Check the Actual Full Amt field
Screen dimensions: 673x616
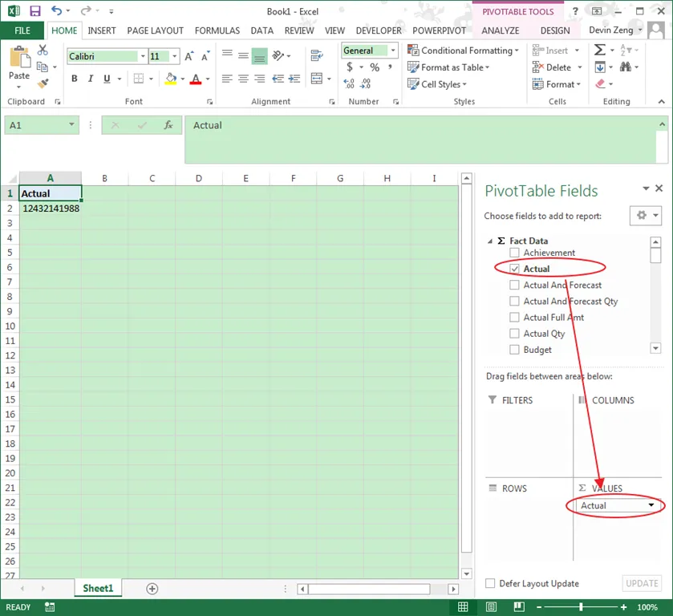click(x=514, y=318)
